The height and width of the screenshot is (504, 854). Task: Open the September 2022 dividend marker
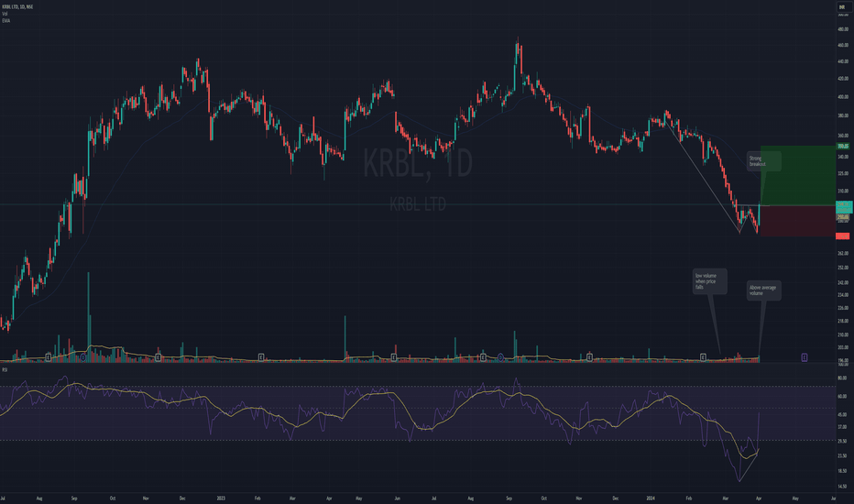(82, 357)
